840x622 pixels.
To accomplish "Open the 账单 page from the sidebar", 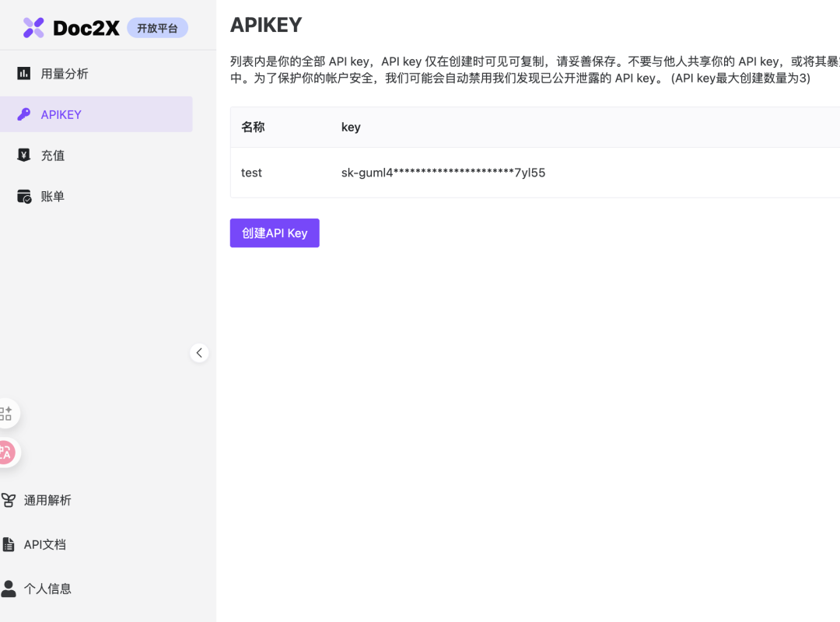I will (53, 196).
